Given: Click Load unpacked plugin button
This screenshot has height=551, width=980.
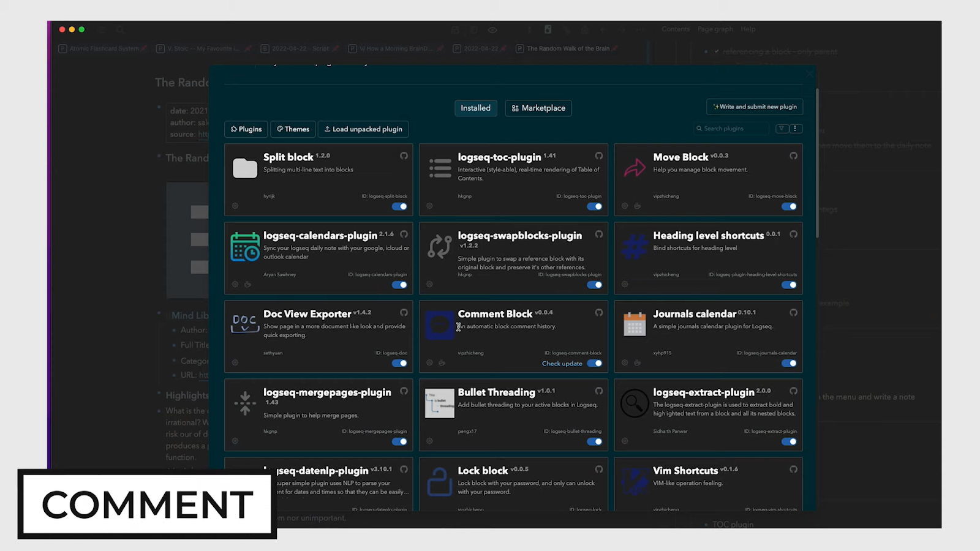Looking at the screenshot, I should pyautogui.click(x=363, y=129).
